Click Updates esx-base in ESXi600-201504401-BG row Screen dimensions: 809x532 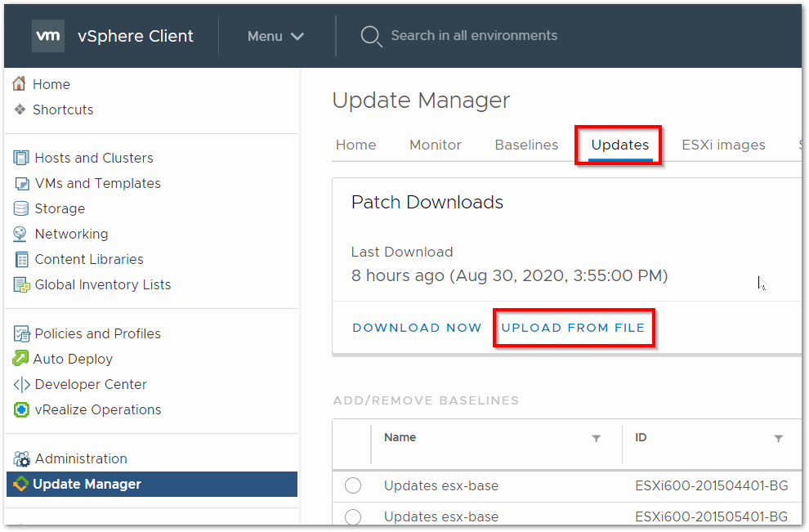click(441, 485)
